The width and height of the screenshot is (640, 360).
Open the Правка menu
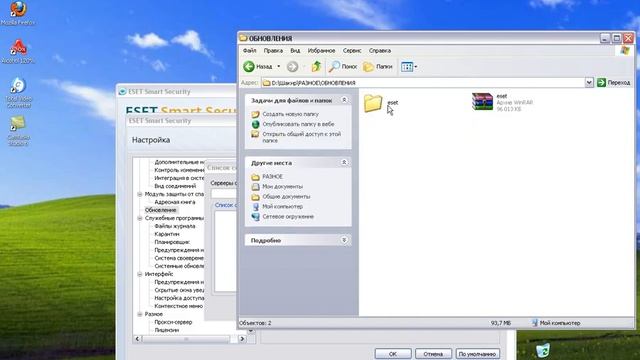[273, 51]
